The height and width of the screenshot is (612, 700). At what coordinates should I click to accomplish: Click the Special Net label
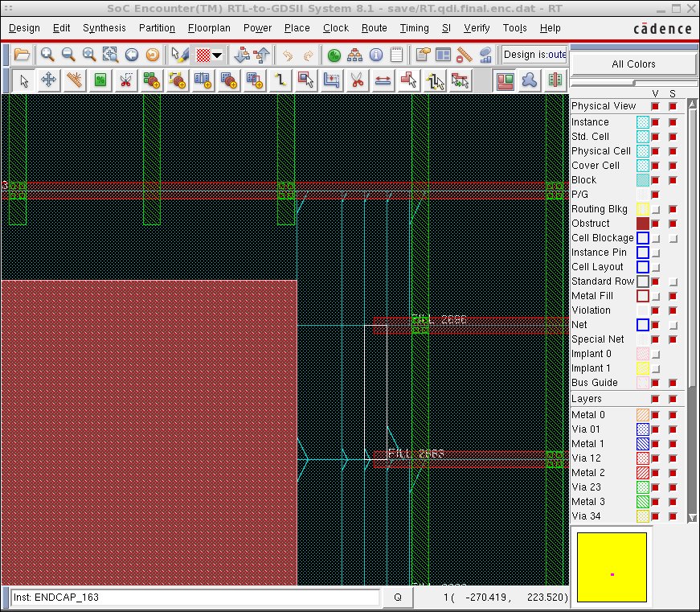[597, 339]
